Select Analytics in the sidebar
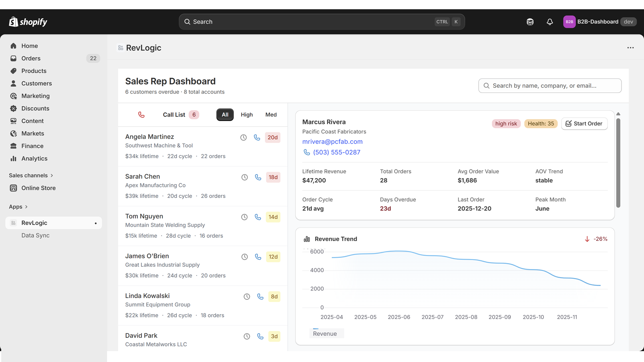644x362 pixels. click(x=34, y=158)
